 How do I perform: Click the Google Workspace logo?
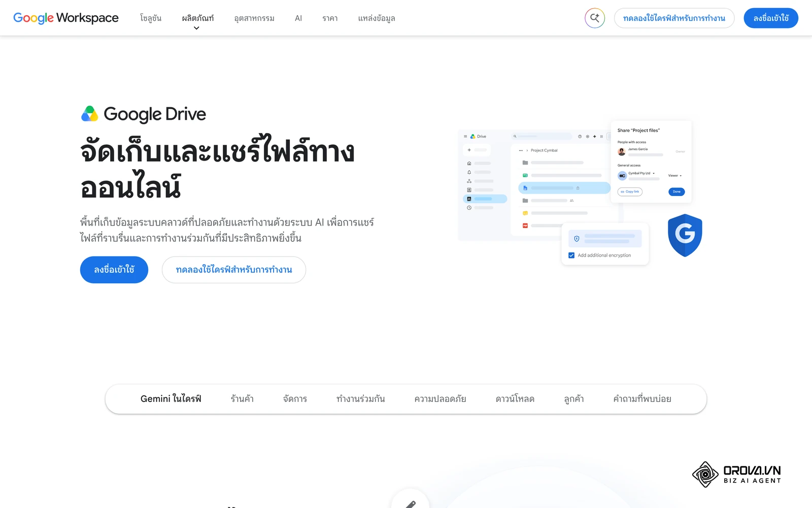pyautogui.click(x=66, y=18)
